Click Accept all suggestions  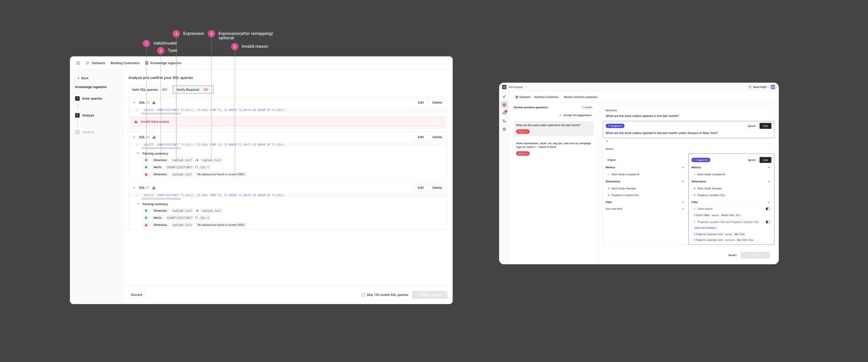(575, 115)
